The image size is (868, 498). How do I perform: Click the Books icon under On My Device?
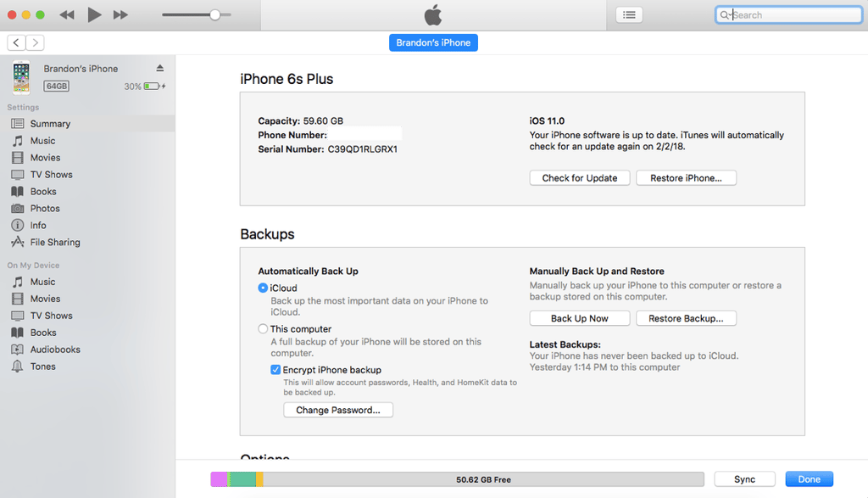point(18,333)
